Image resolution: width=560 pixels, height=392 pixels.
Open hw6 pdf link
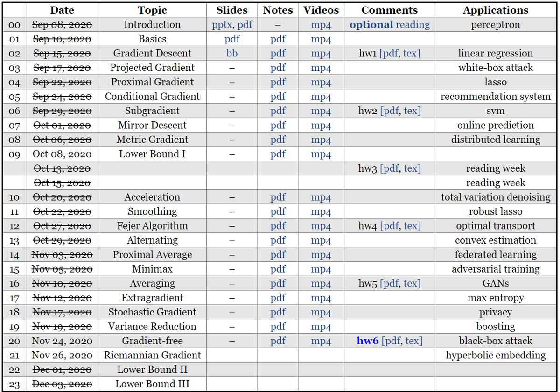[x=393, y=341]
